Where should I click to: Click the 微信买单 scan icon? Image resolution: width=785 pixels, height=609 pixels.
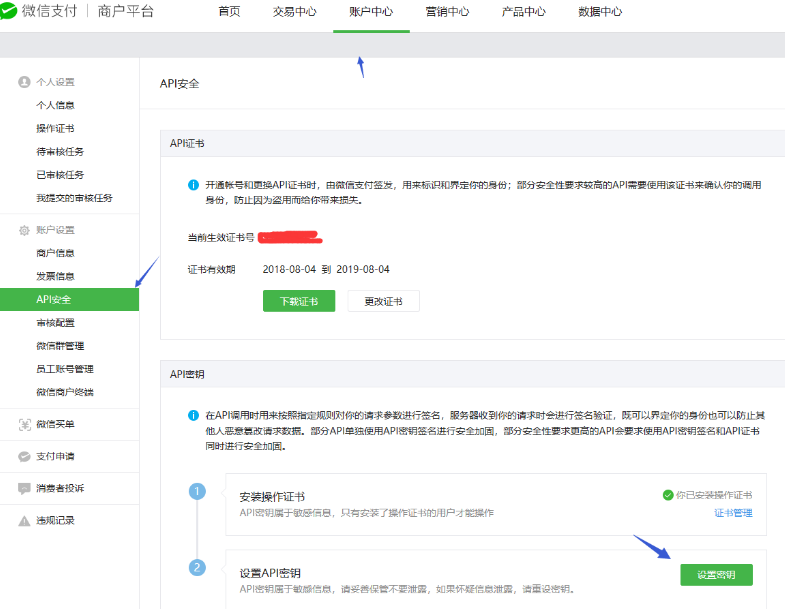(24, 424)
